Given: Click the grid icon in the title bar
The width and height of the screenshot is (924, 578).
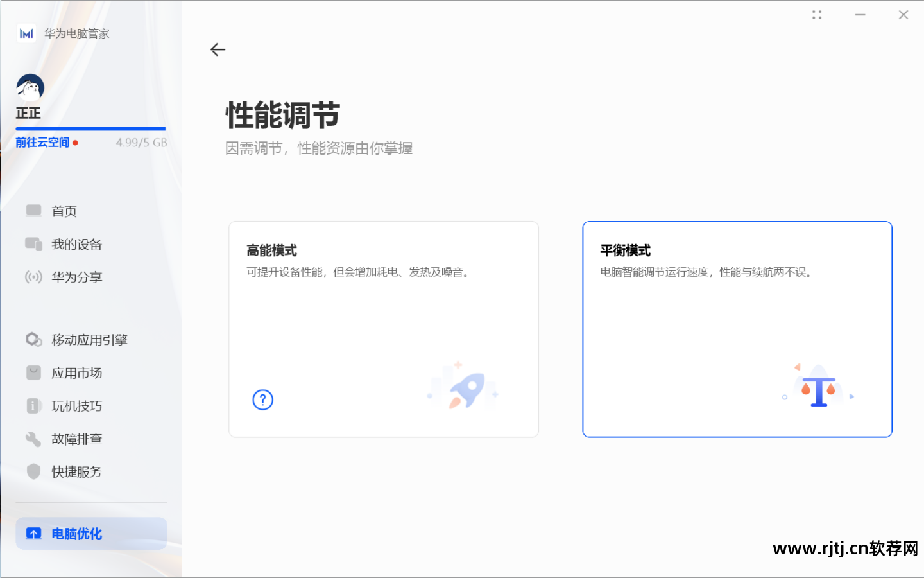Looking at the screenshot, I should (817, 14).
